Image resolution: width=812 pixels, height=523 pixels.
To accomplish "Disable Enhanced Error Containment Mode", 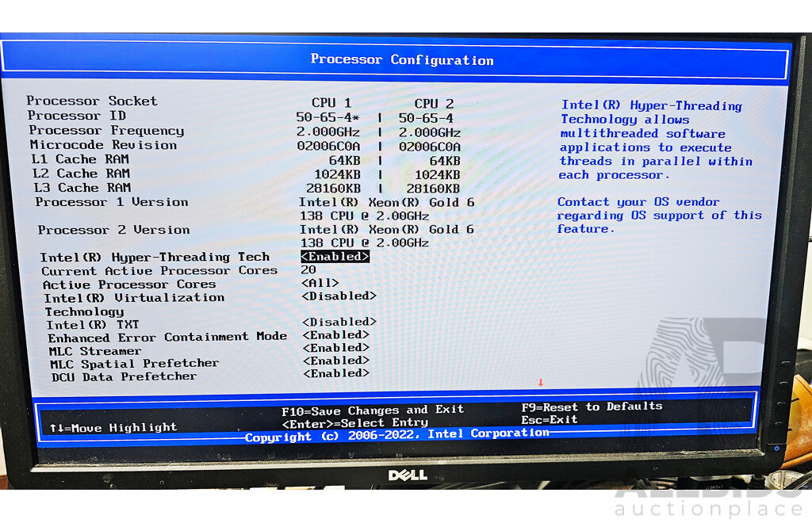I will (x=336, y=334).
